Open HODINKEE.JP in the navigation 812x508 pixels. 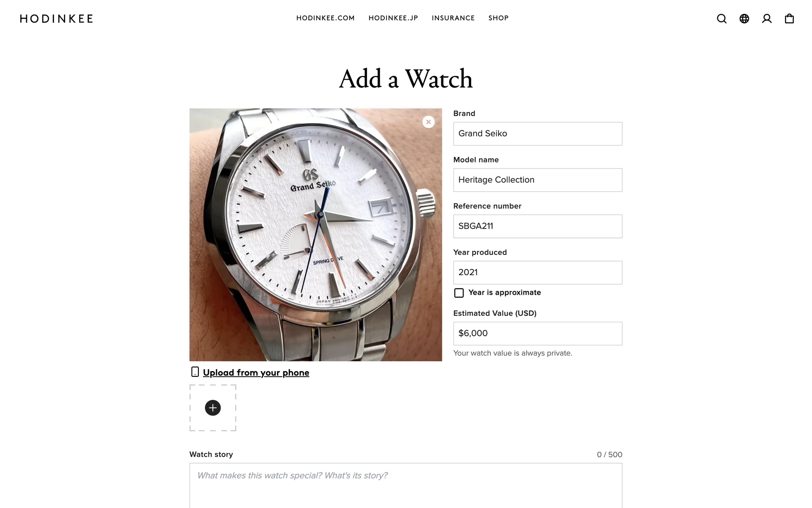(x=393, y=18)
